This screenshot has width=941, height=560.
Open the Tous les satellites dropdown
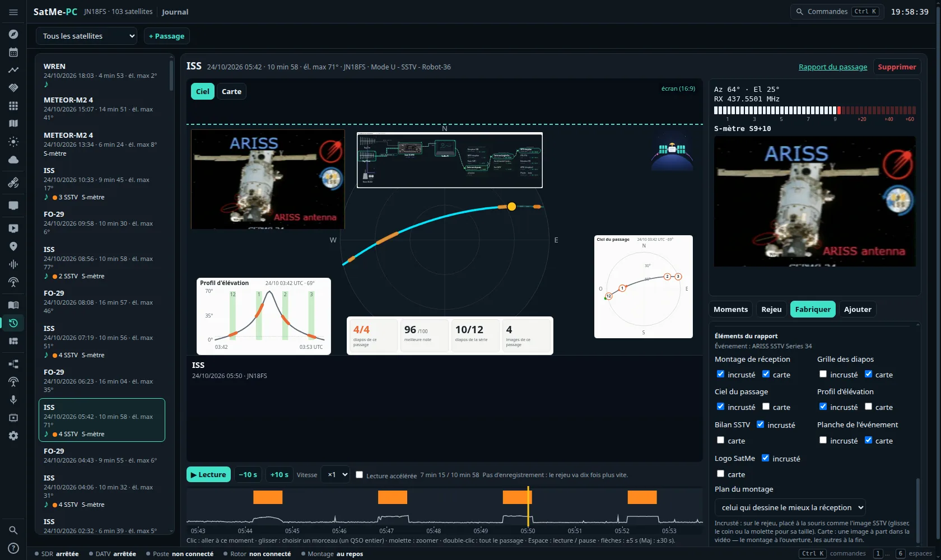tap(87, 36)
